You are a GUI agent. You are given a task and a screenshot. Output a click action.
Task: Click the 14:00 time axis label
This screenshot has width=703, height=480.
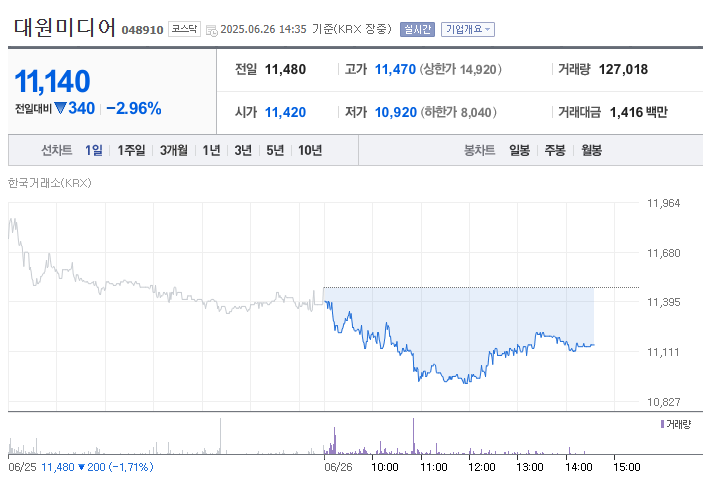(x=578, y=467)
